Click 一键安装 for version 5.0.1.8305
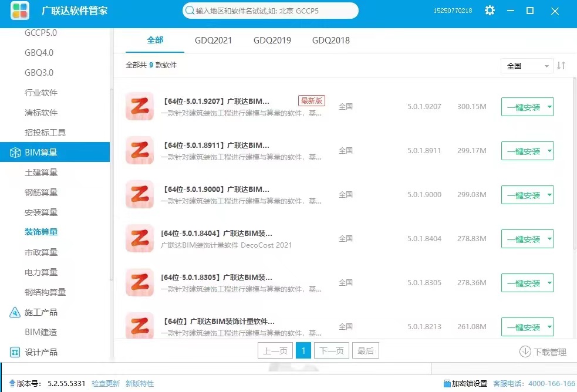 click(x=524, y=283)
